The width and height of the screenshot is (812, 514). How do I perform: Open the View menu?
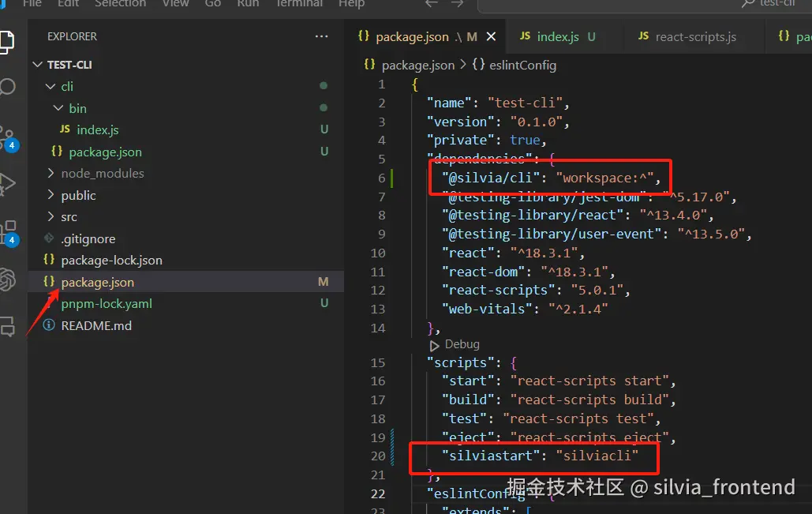click(x=175, y=4)
